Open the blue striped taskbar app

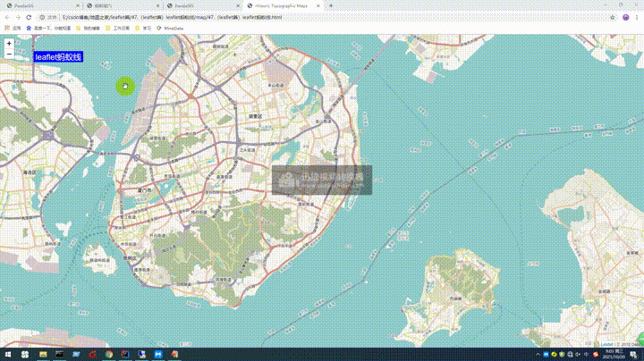point(76,355)
